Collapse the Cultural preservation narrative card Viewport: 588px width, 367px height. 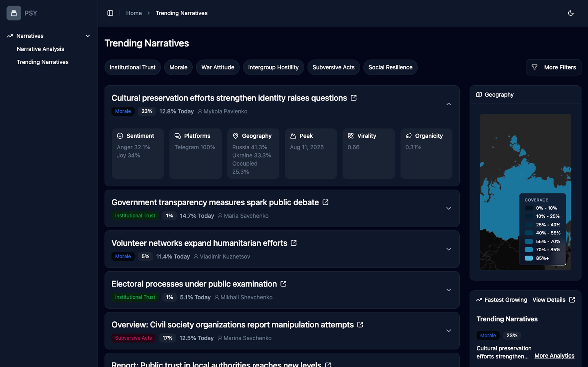(x=449, y=104)
